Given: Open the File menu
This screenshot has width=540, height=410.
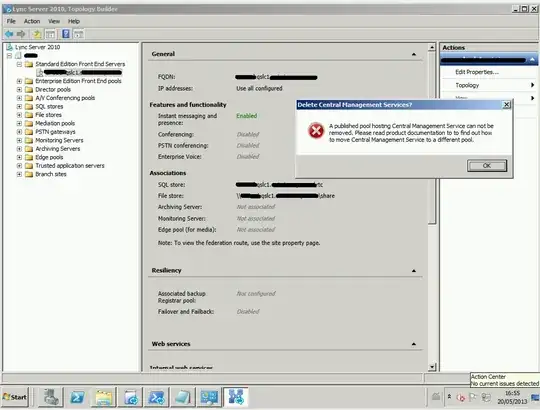Looking at the screenshot, I should 11,21.
